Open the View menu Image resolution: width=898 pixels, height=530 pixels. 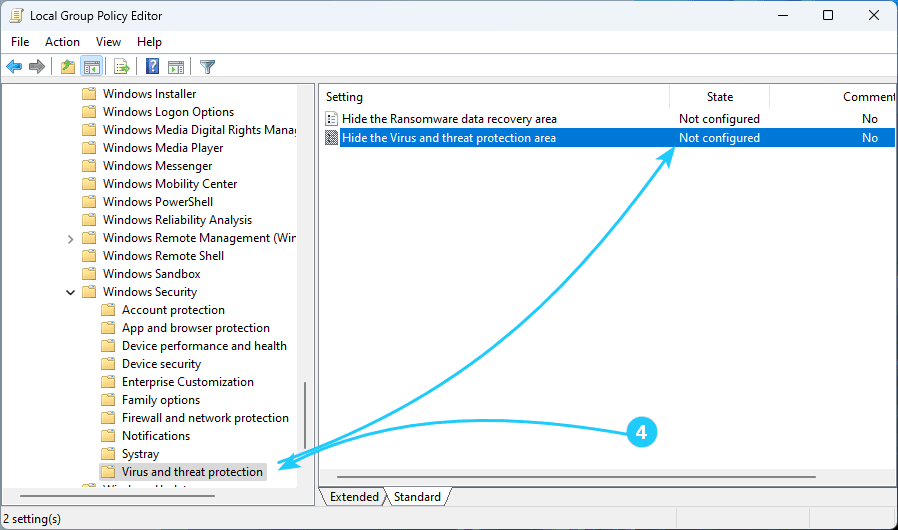[108, 42]
